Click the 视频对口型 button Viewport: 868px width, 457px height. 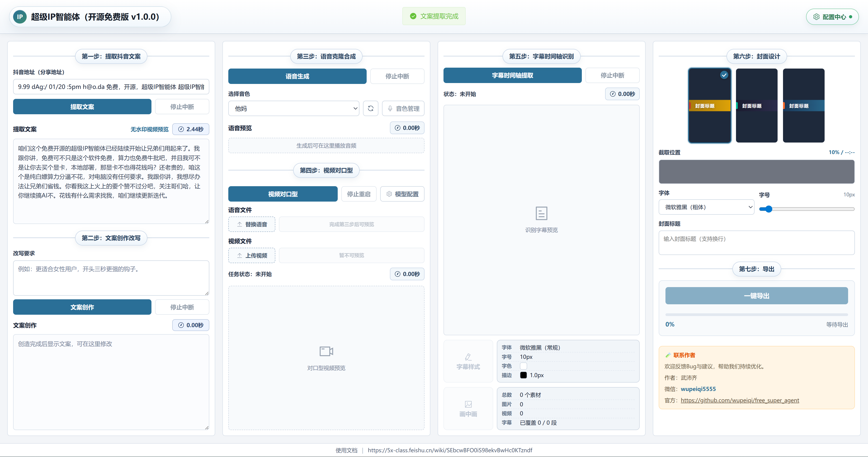point(283,194)
